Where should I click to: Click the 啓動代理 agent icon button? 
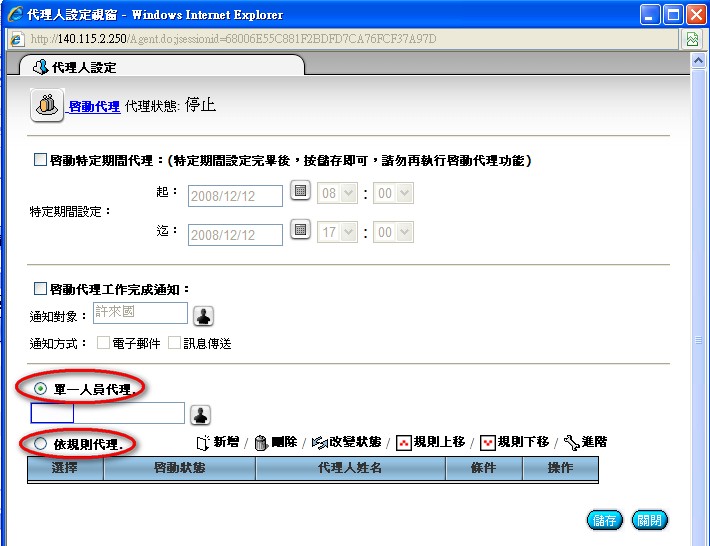point(47,106)
